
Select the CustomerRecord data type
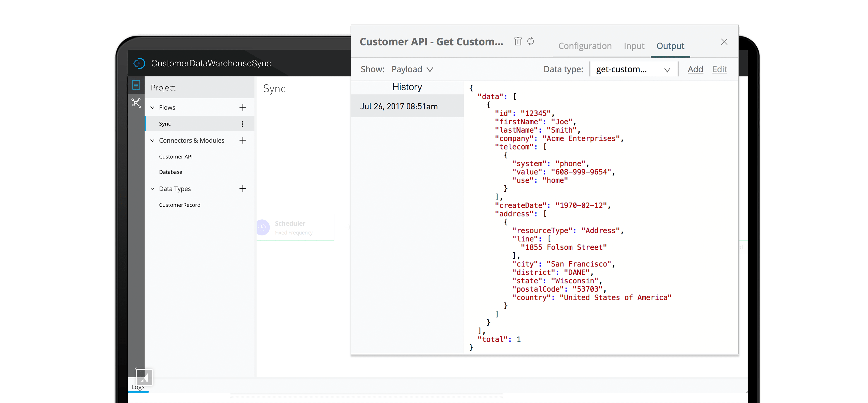pos(180,205)
